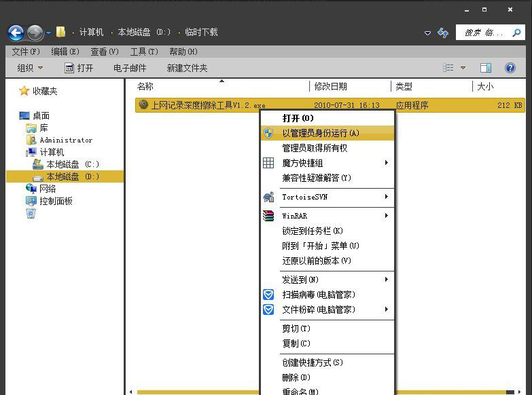The width and height of the screenshot is (532, 395).
Task: Click the 新建文件夹 toolbar button
Action: [187, 68]
